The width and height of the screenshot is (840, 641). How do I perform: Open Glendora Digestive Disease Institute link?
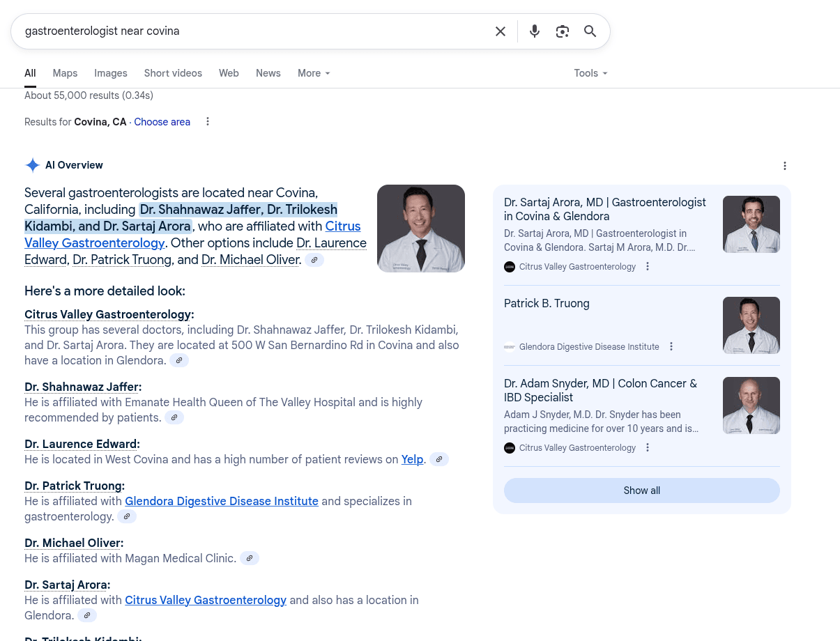(222, 502)
